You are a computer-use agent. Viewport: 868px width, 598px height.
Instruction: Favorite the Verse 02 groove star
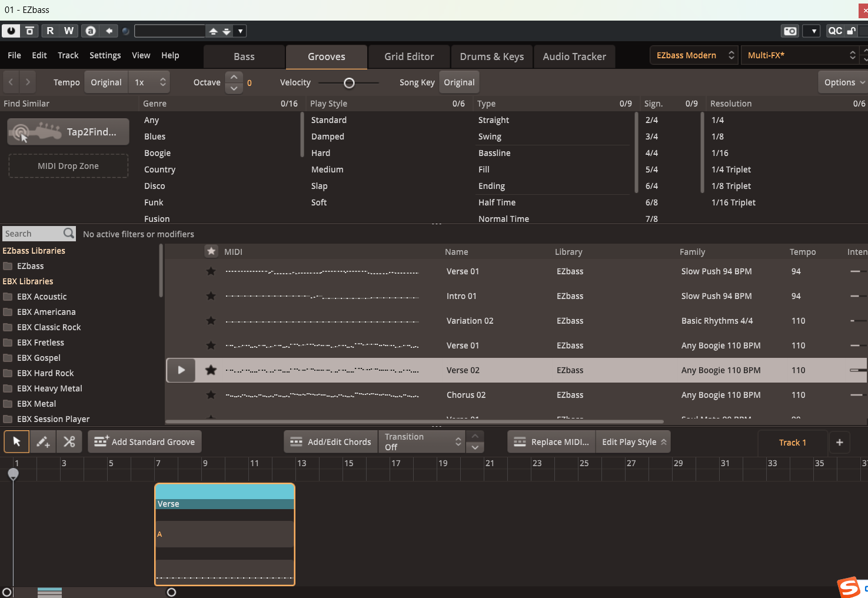click(x=211, y=370)
